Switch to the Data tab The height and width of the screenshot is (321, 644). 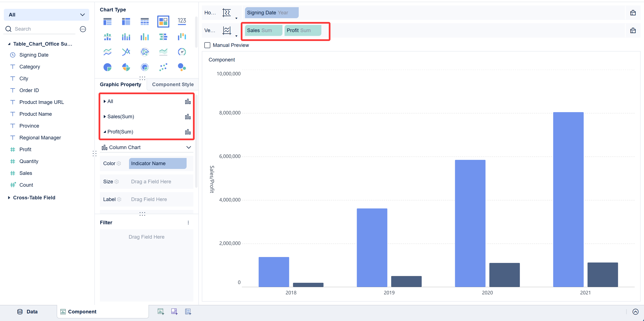coord(28,311)
